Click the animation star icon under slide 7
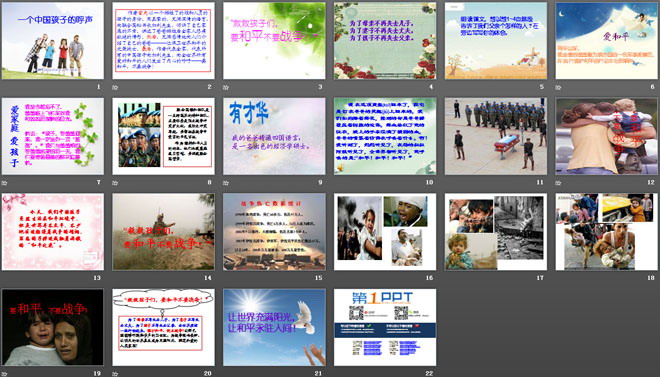This screenshot has height=377, width=660. click(x=4, y=183)
